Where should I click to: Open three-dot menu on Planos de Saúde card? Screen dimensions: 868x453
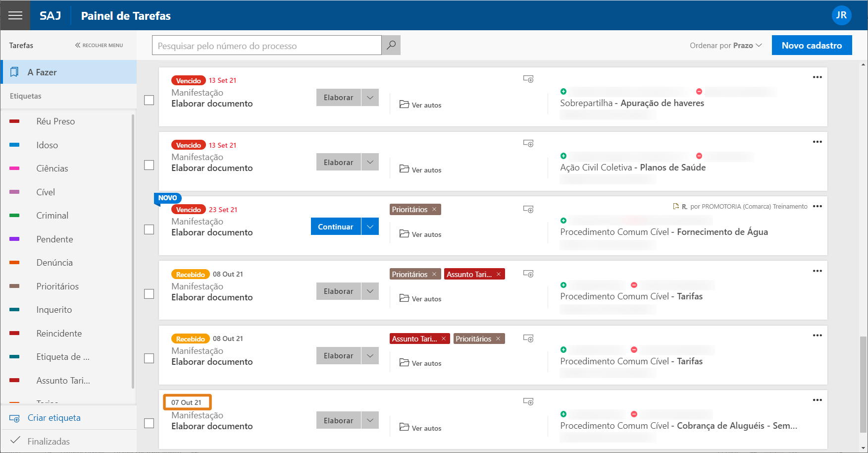pos(817,142)
